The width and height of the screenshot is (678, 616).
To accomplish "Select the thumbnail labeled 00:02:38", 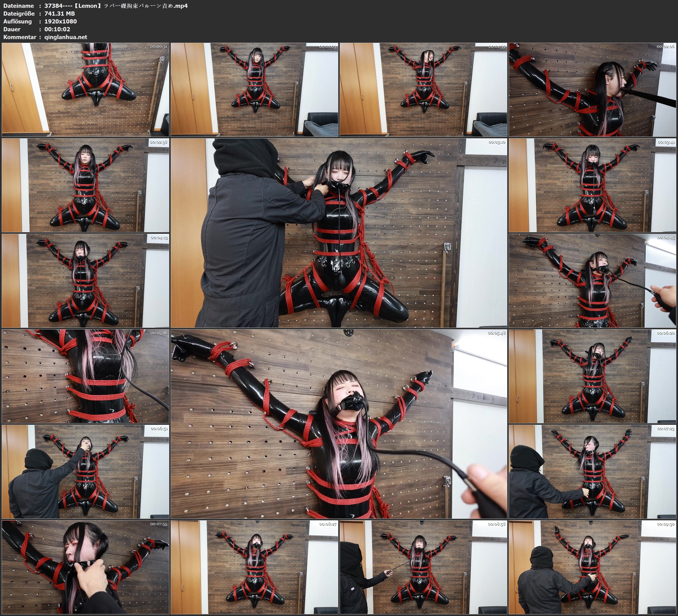I will pos(85,185).
